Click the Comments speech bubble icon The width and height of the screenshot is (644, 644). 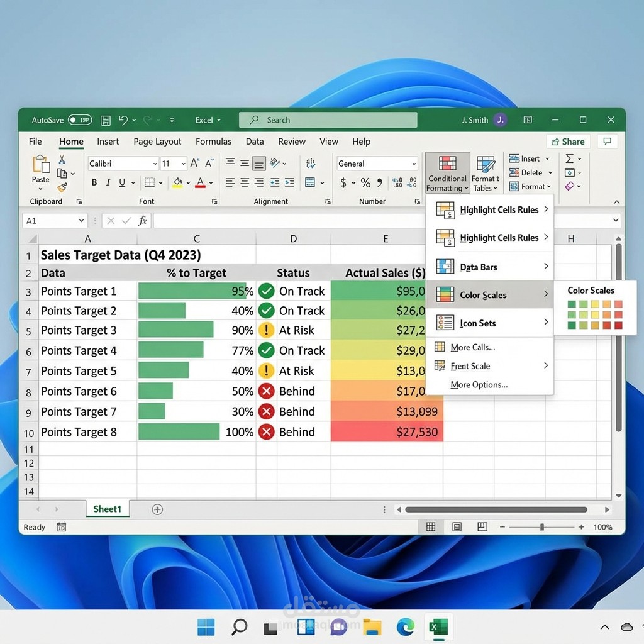607,142
